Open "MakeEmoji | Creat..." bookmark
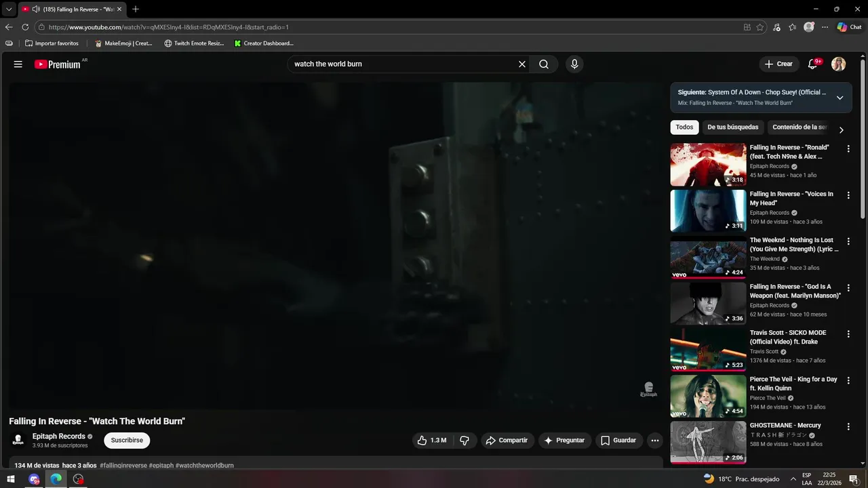This screenshot has height=488, width=868. tap(123, 43)
